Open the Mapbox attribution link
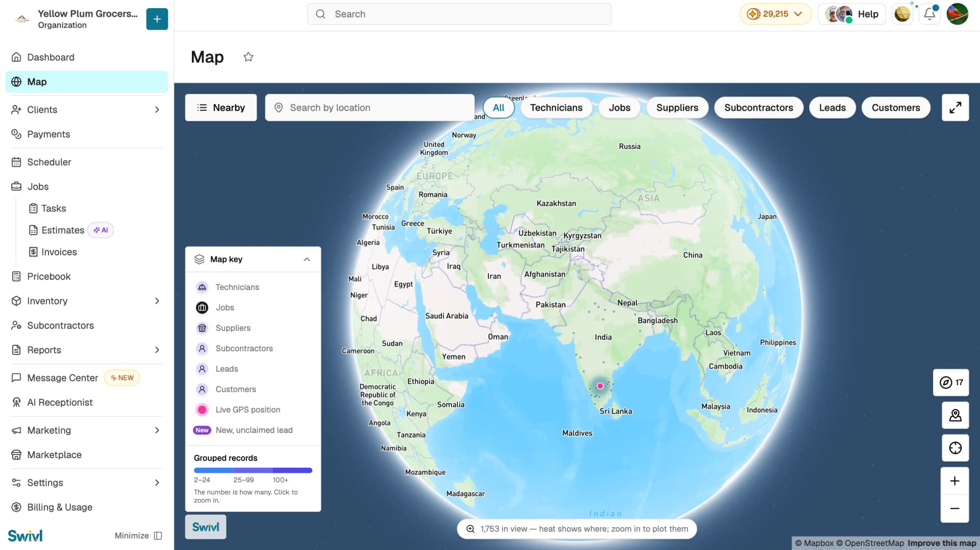980x550 pixels. 814,543
